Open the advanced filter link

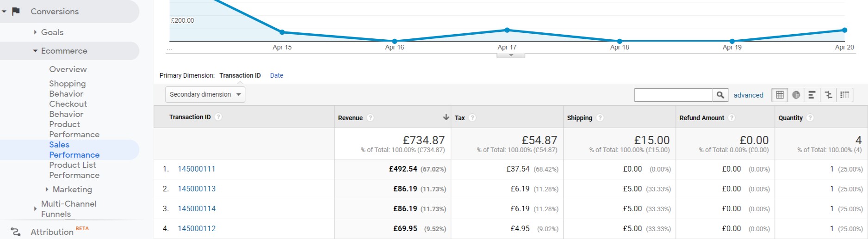[x=748, y=95]
